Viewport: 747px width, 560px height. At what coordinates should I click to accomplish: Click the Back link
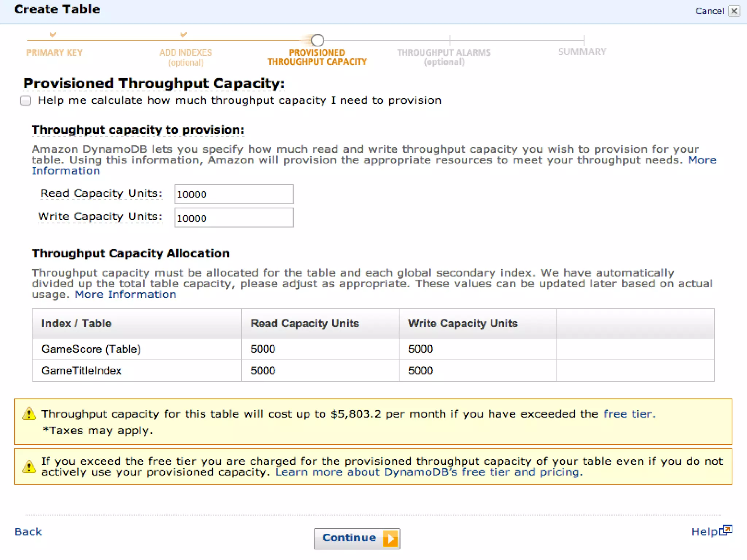(28, 532)
